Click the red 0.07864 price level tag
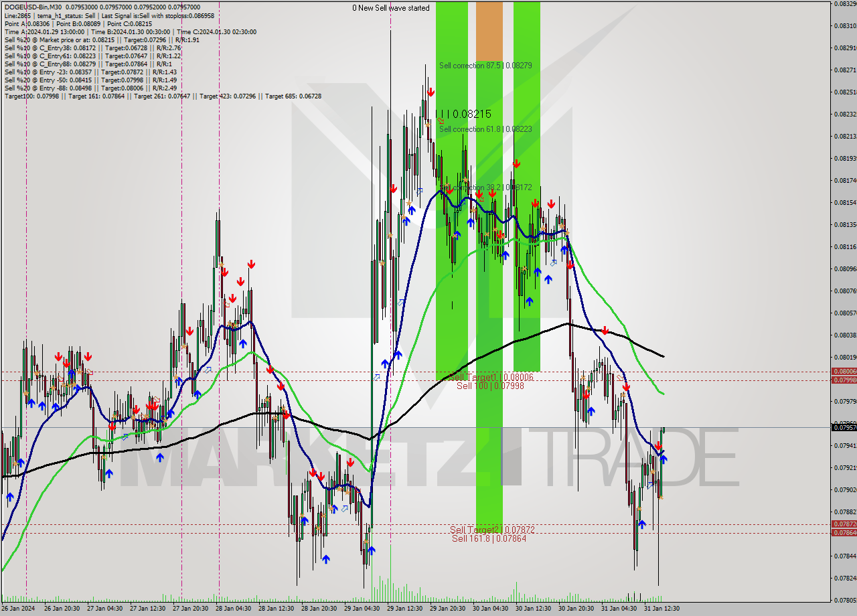The height and width of the screenshot is (616, 857). click(x=844, y=532)
